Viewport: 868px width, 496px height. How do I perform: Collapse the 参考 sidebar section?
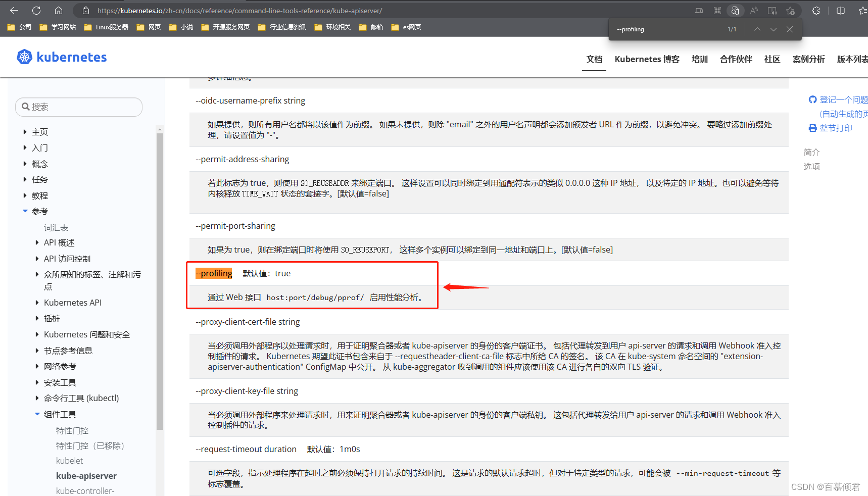25,211
